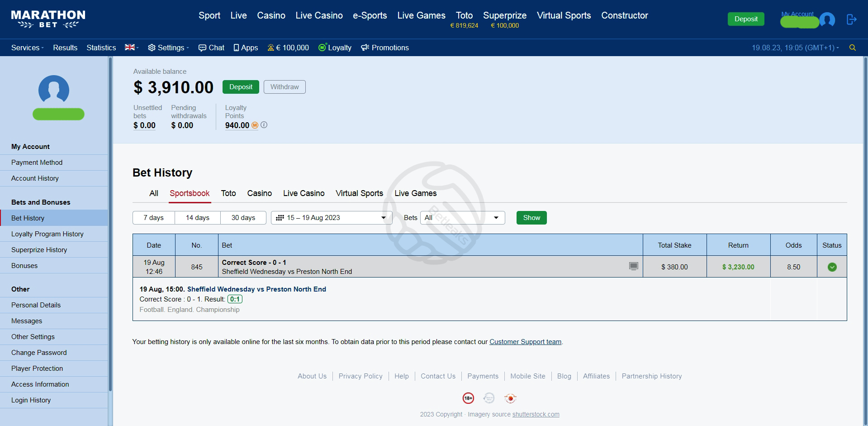Viewport: 868px width, 426px height.
Task: Select the 7 days filter
Action: pyautogui.click(x=153, y=218)
